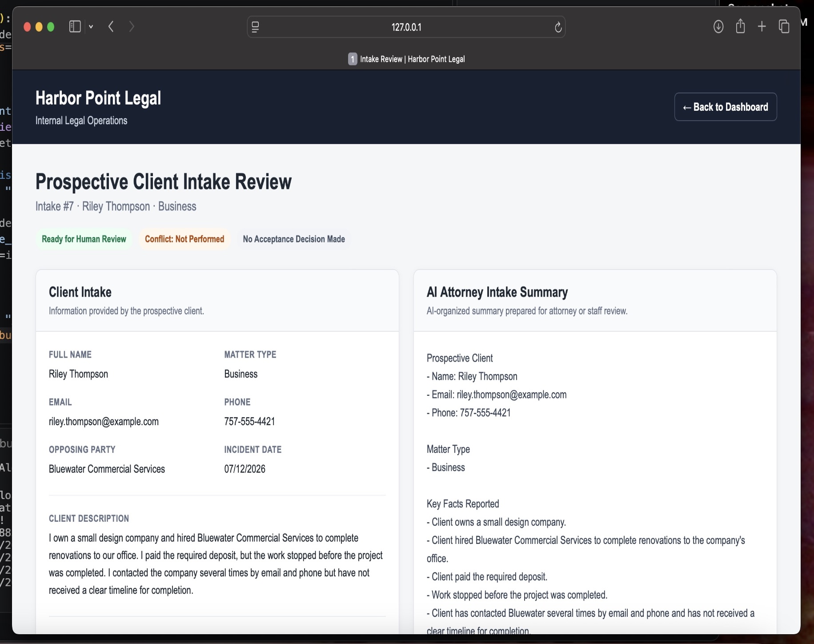Click the Prospective Client Intake Review heading

164,181
